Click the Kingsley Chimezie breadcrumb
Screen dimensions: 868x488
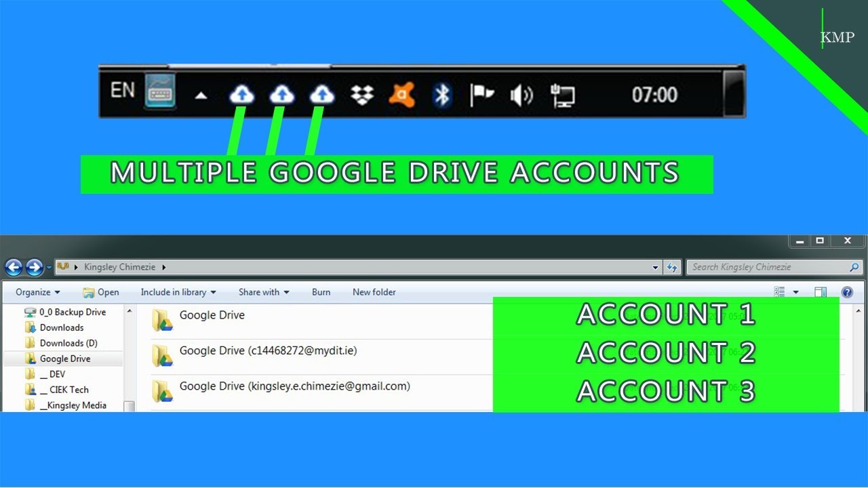tap(119, 267)
